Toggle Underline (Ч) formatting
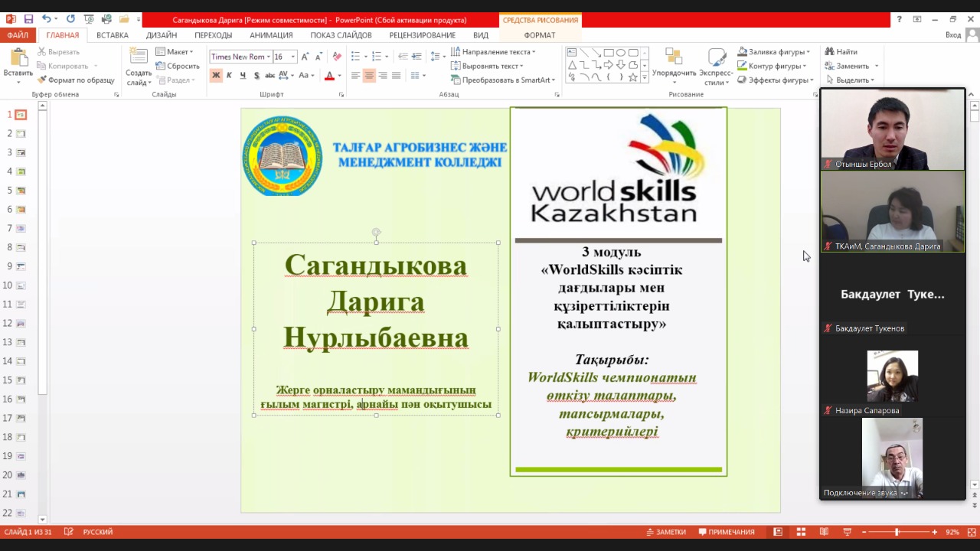The image size is (980, 551). [243, 76]
